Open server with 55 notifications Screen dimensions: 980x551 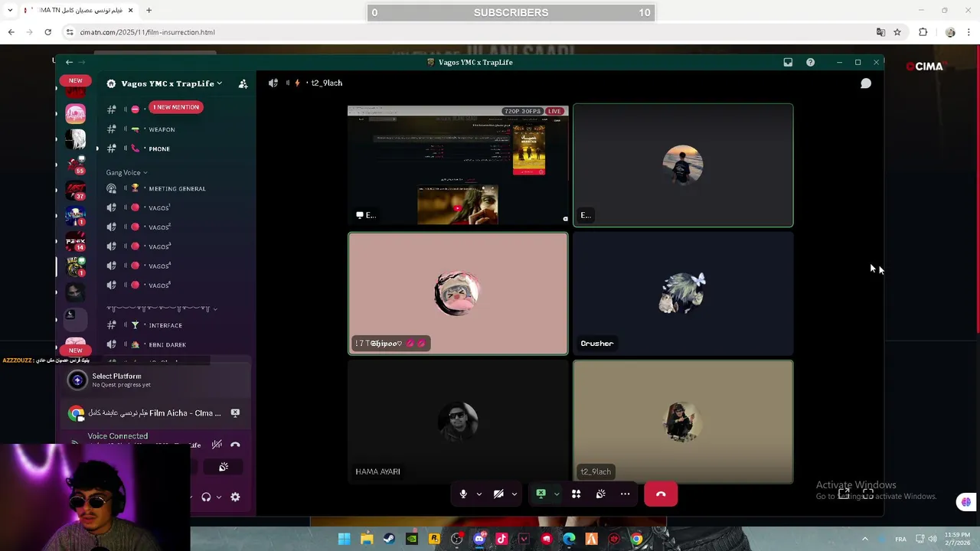(x=75, y=164)
